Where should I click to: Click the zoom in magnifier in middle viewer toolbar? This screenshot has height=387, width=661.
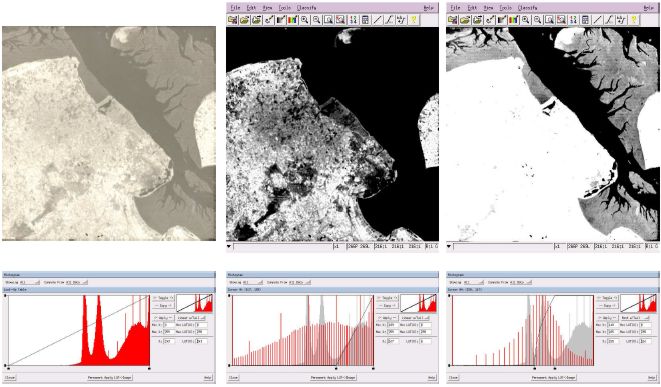click(x=304, y=20)
